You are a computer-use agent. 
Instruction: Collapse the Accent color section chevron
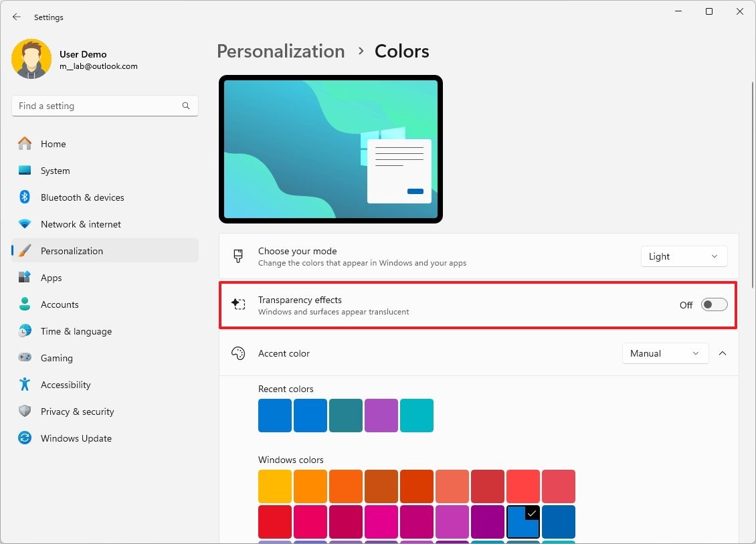(x=723, y=353)
